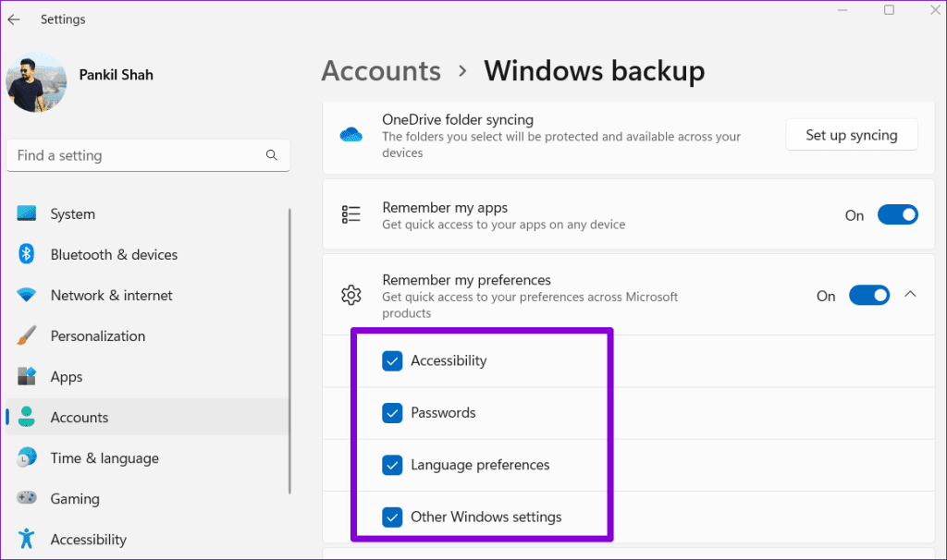The width and height of the screenshot is (947, 560).
Task: Open Bluetooth & devices category
Action: click(148, 255)
